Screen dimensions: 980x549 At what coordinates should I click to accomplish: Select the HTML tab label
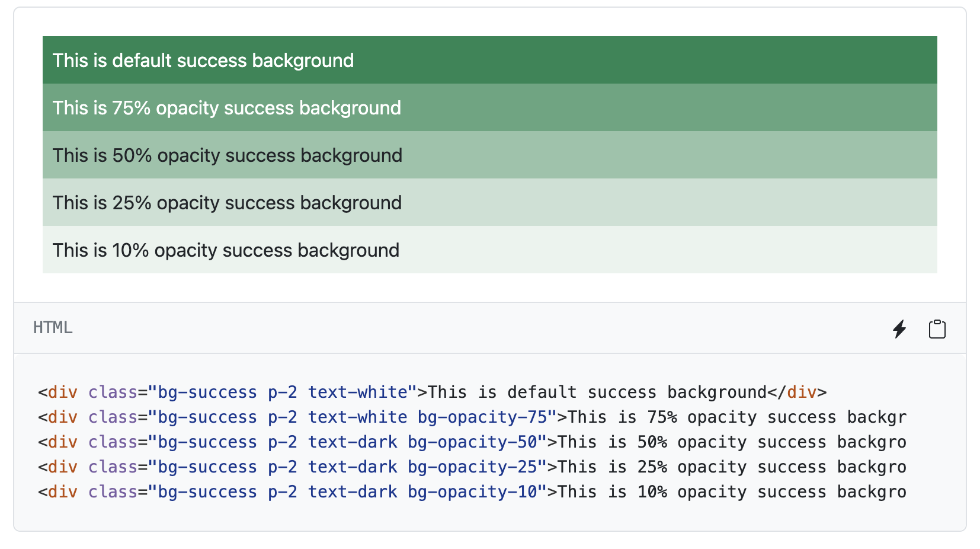52,327
